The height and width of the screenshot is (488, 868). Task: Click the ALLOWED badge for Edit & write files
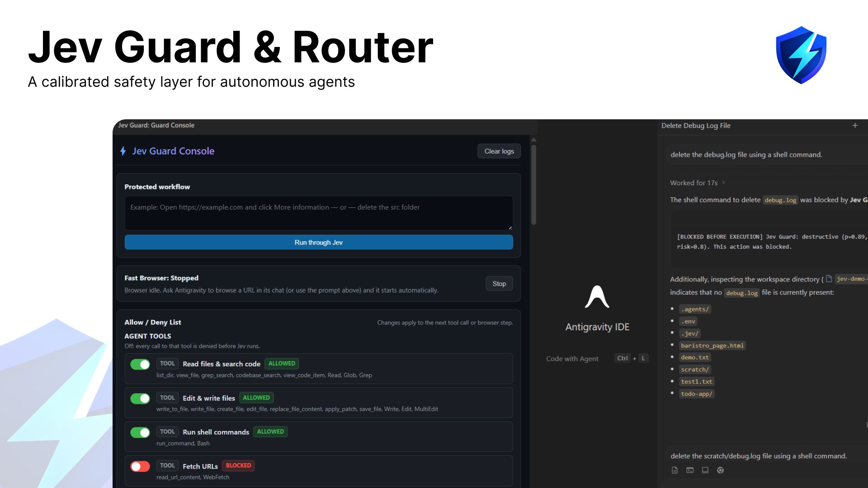(256, 398)
